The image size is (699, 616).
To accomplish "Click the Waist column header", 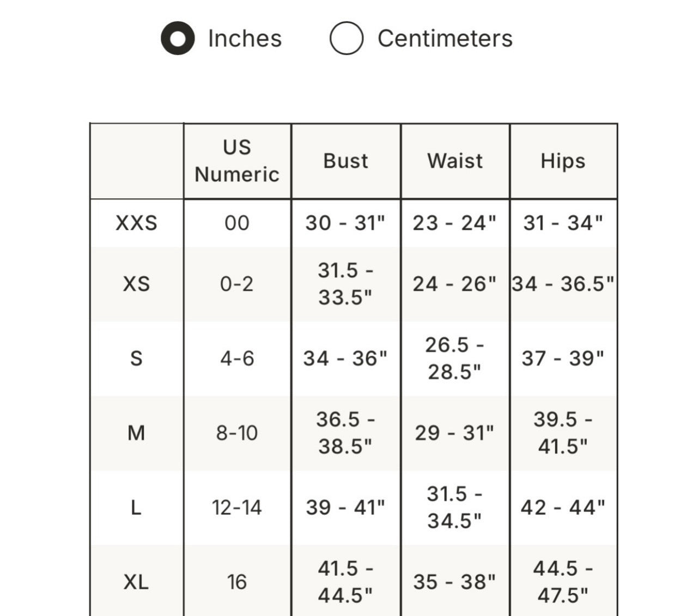I will pos(455,161).
